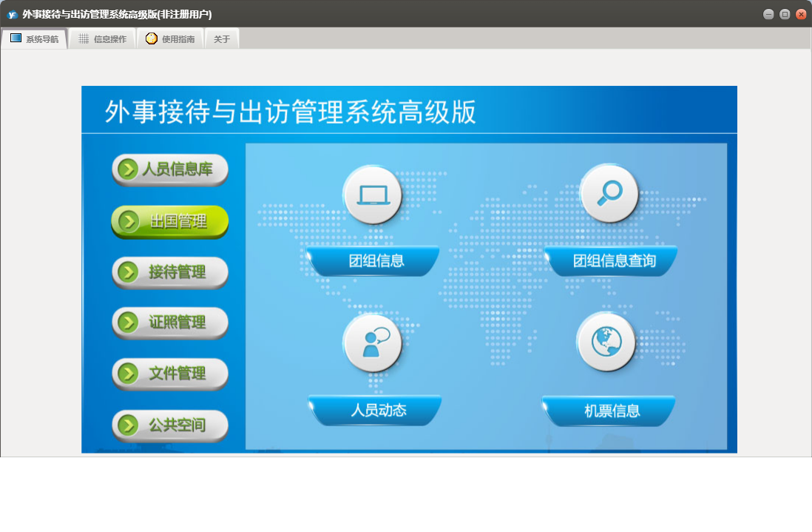This screenshot has width=812, height=532.
Task: Switch to the 系统导航 tab
Action: click(34, 39)
